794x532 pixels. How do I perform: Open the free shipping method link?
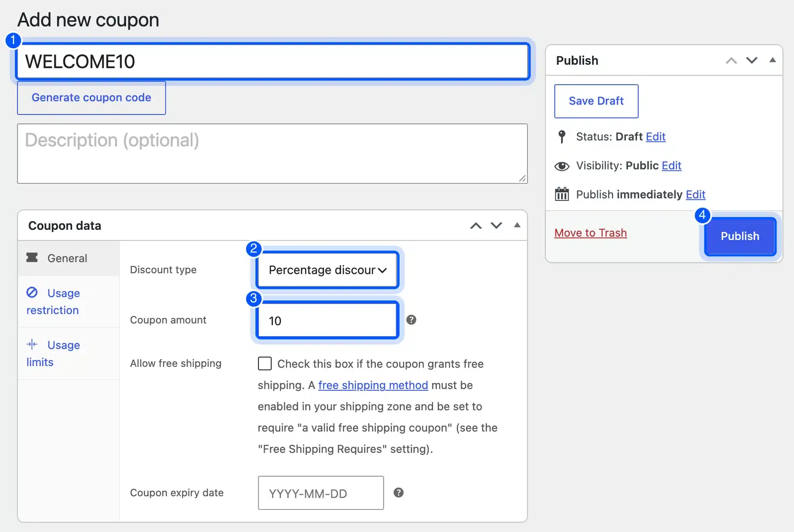pyautogui.click(x=373, y=385)
